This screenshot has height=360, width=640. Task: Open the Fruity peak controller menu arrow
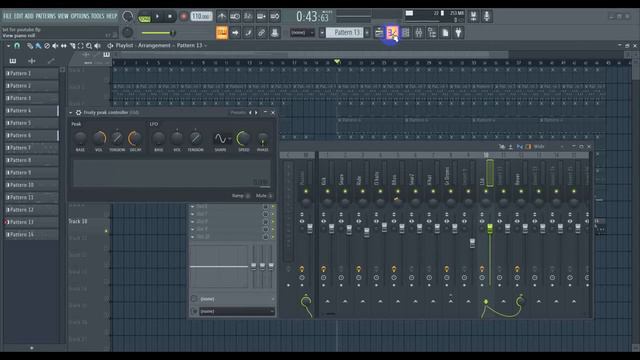click(x=71, y=113)
